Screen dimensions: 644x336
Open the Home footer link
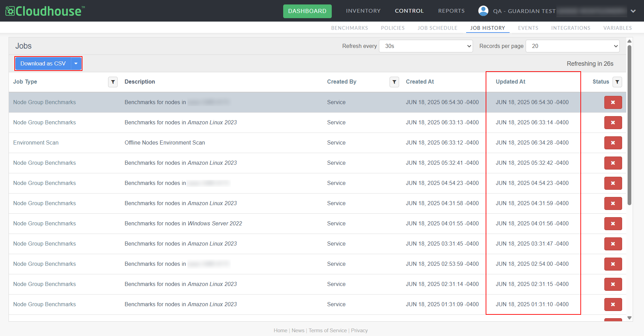click(280, 331)
